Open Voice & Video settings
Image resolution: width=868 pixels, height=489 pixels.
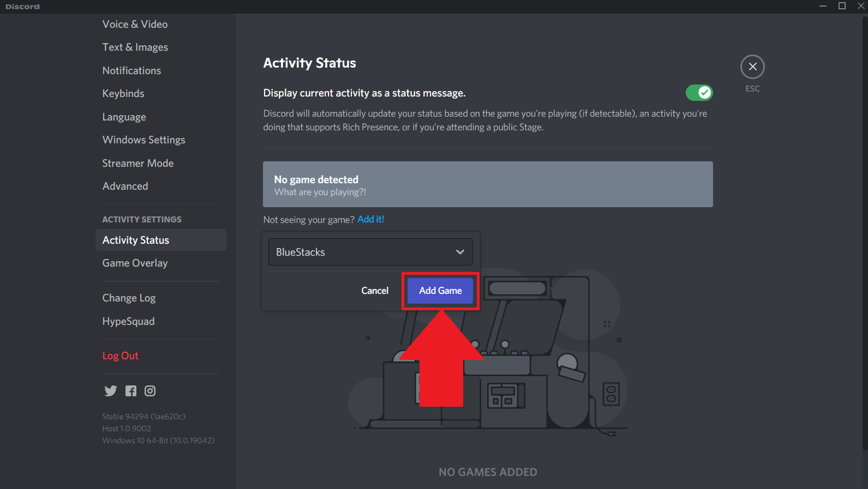coord(135,25)
